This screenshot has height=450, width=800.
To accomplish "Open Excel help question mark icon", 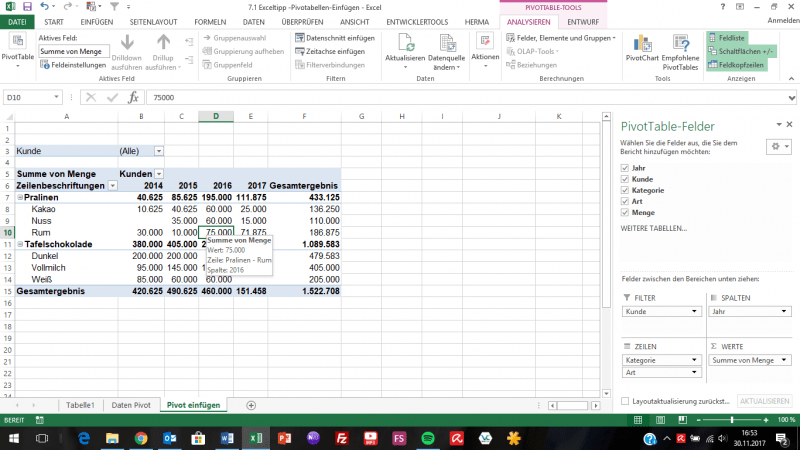I will coord(722,7).
